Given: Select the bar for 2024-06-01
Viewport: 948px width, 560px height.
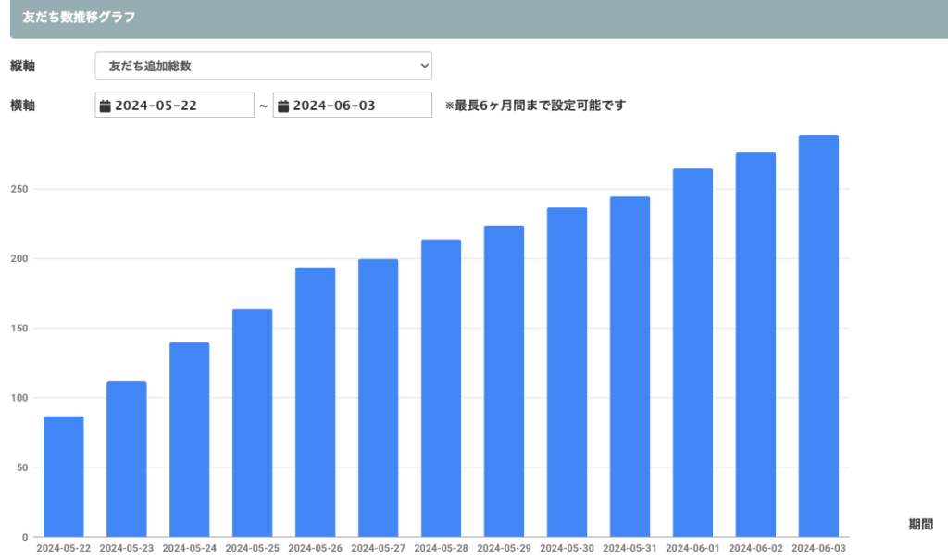Looking at the screenshot, I should pyautogui.click(x=692, y=353).
